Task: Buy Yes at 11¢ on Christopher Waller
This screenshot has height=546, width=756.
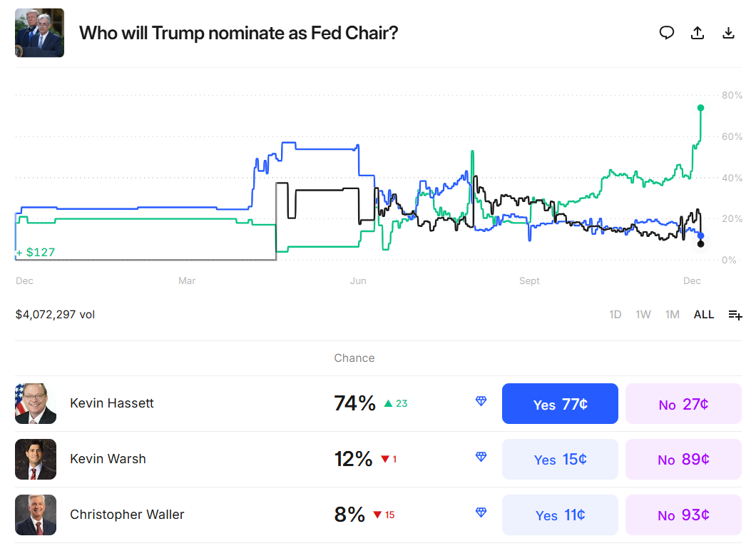Action: 560,514
